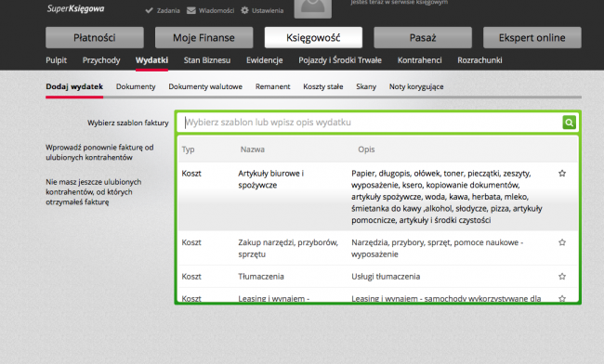Switch to the Skany tab
This screenshot has width=604, height=364.
pyautogui.click(x=366, y=86)
